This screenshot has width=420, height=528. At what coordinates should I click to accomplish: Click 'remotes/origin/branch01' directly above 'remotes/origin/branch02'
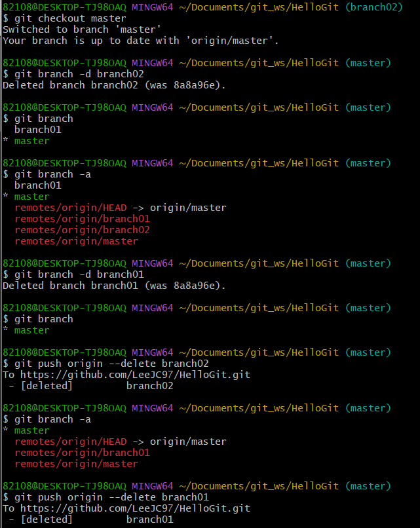point(82,219)
